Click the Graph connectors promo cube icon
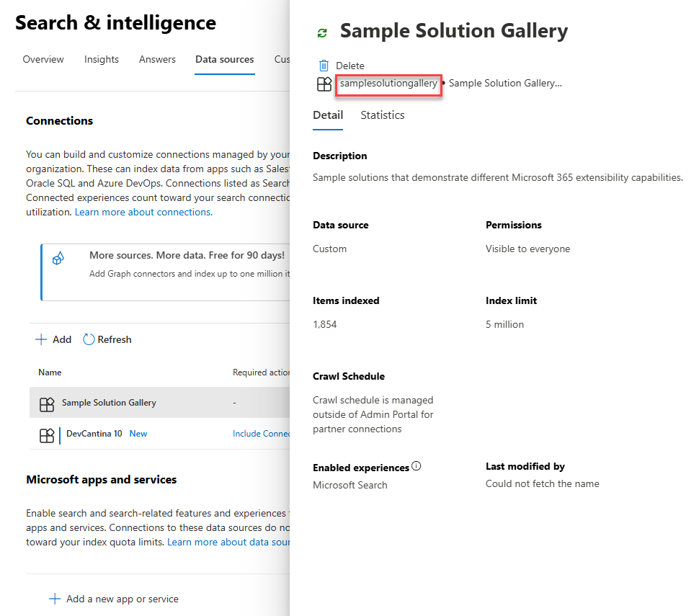 click(58, 258)
